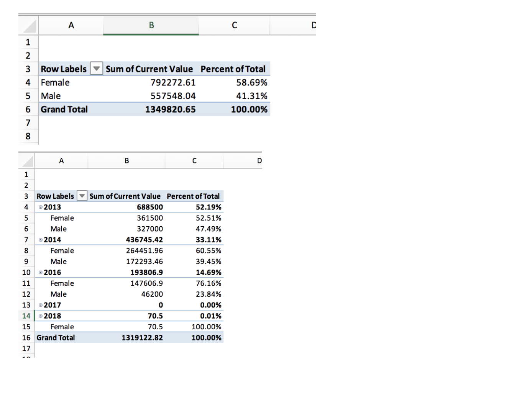Click the cell showing 792272.61

click(x=151, y=83)
